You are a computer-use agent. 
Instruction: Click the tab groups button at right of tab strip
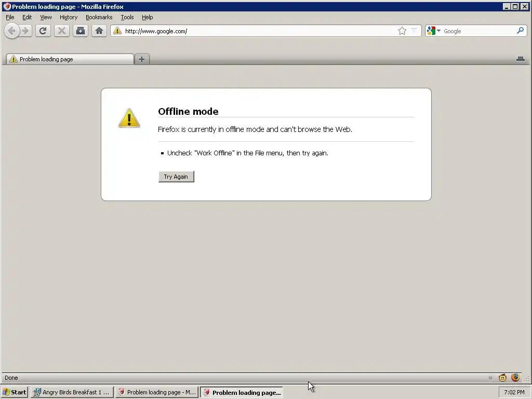point(521,59)
